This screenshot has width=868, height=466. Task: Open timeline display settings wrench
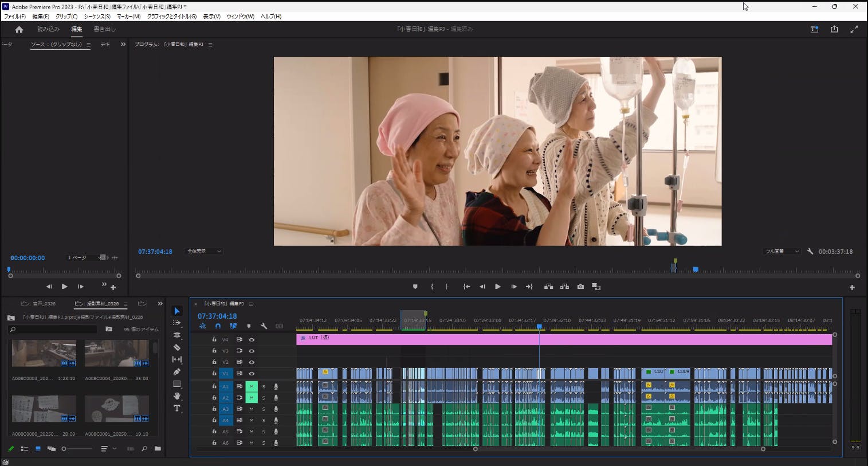pyautogui.click(x=264, y=326)
